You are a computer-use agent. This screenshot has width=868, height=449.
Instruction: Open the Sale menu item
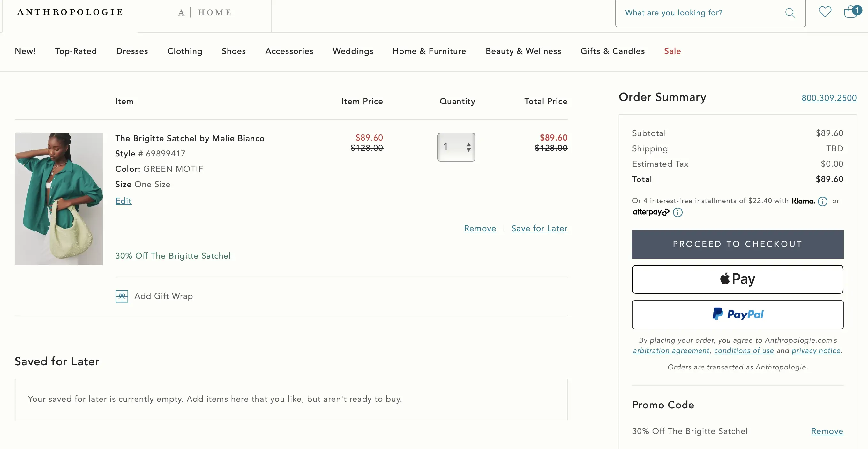(x=672, y=51)
